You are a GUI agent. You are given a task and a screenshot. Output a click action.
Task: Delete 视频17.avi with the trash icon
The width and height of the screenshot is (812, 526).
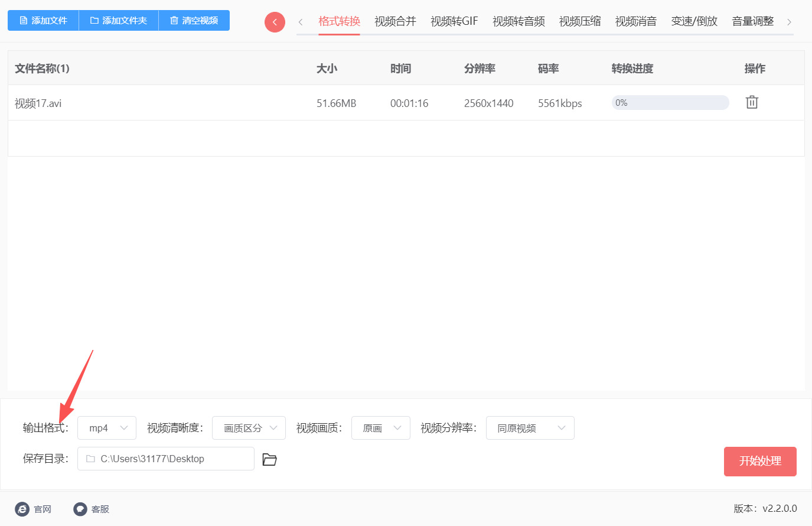coord(752,102)
